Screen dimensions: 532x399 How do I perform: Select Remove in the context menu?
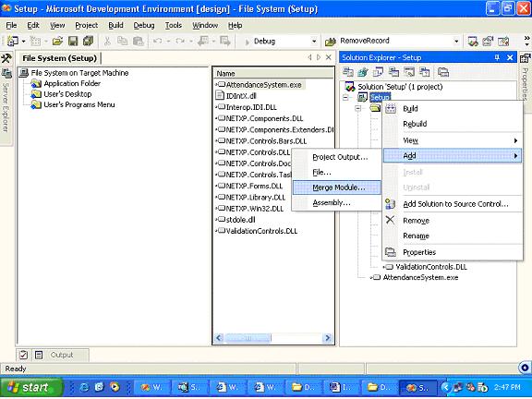(x=453, y=221)
